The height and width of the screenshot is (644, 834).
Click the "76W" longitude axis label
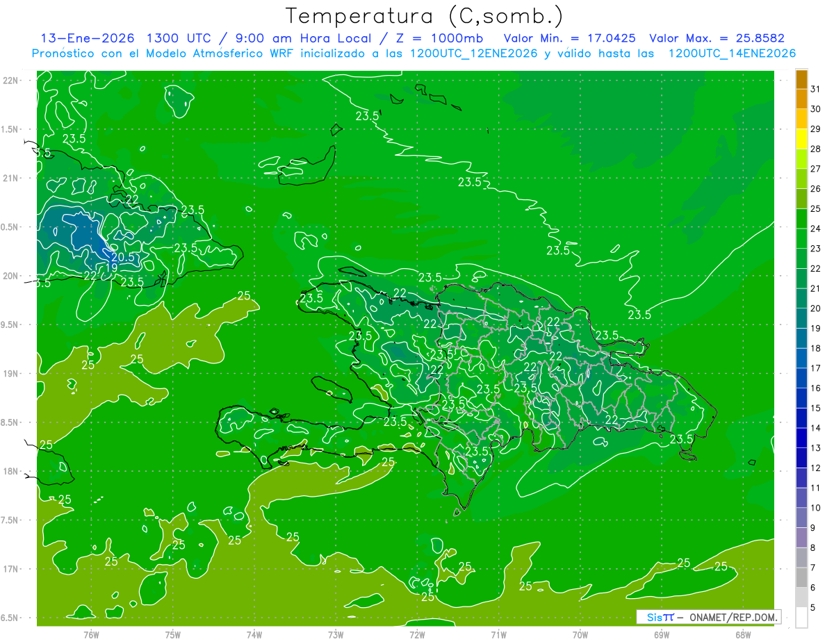tap(91, 634)
